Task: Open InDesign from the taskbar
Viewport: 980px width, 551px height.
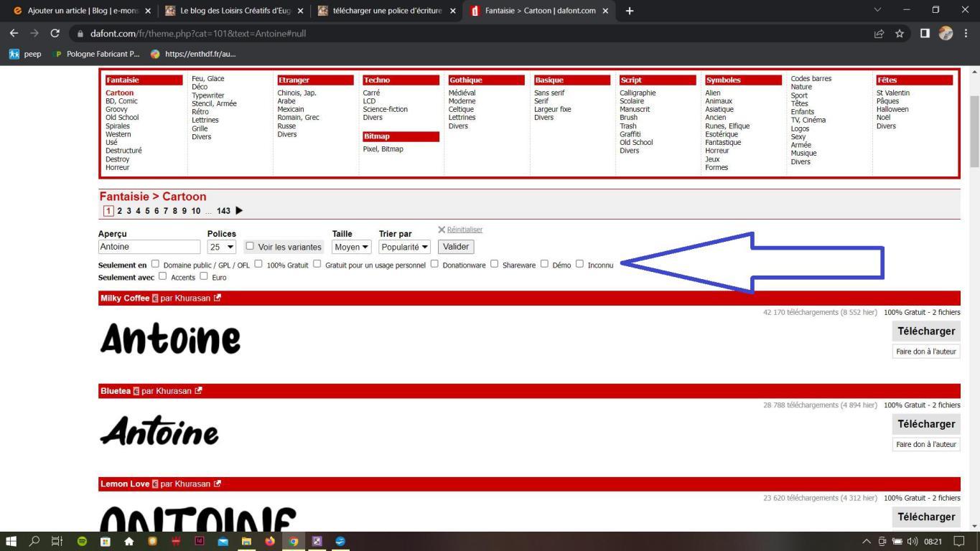Action: coord(200,542)
